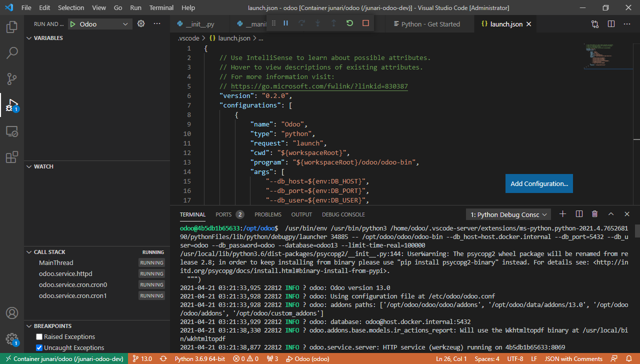Open the Source Control view
Viewport: 640px width, 364px height.
[x=12, y=78]
